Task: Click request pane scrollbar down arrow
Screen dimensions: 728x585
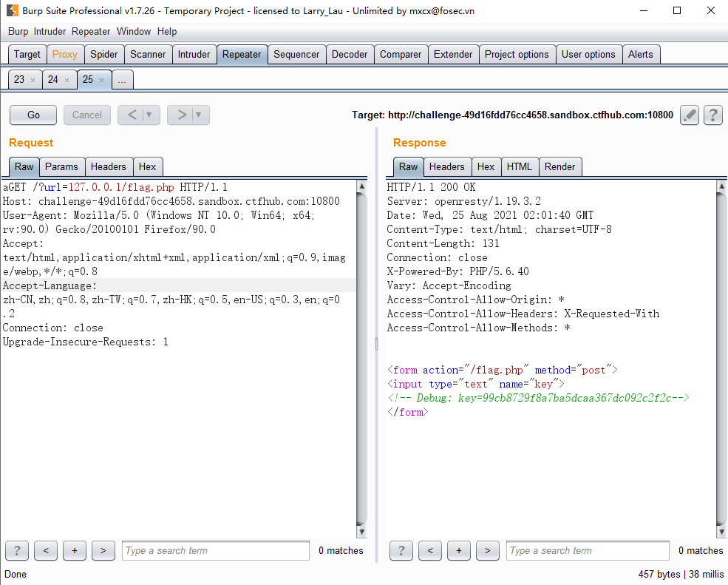Action: 361,532
